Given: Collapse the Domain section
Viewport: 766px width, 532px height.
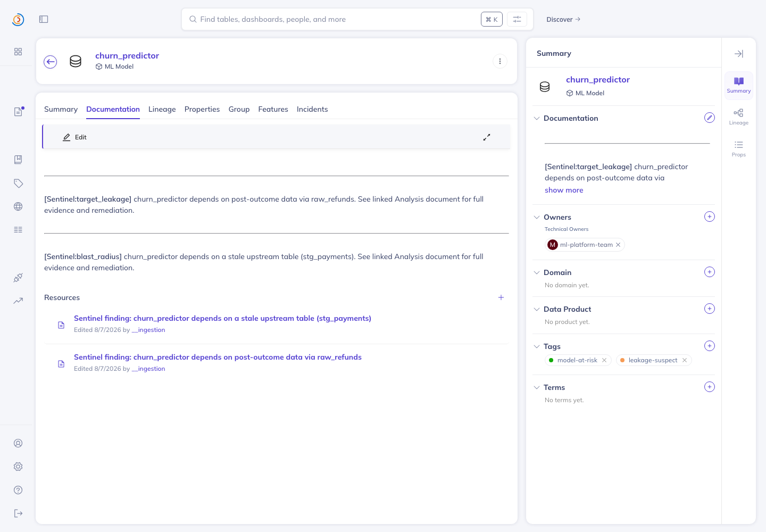Looking at the screenshot, I should coord(537,272).
